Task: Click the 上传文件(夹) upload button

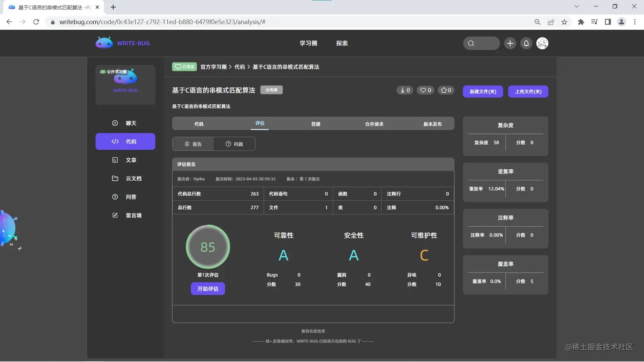Action: click(x=528, y=91)
